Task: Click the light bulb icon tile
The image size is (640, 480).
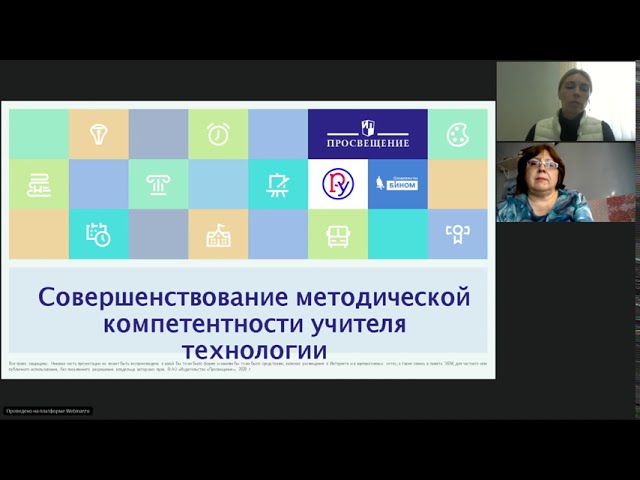Action: tap(99, 134)
